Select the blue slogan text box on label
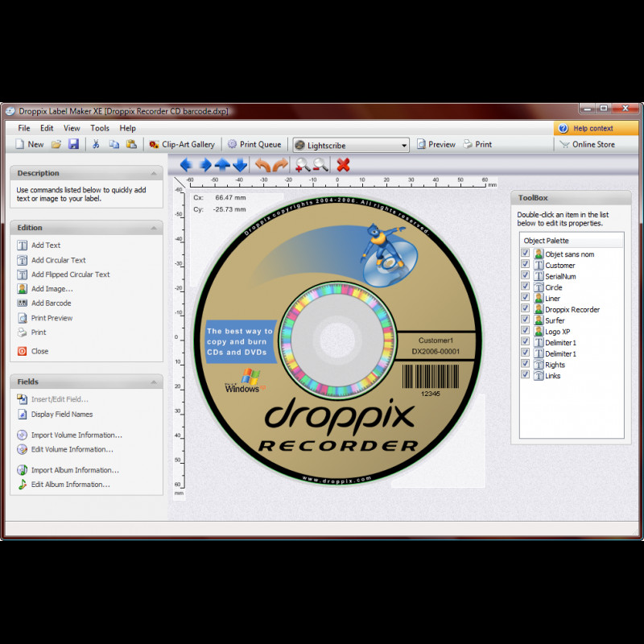This screenshot has height=644, width=644. (241, 341)
